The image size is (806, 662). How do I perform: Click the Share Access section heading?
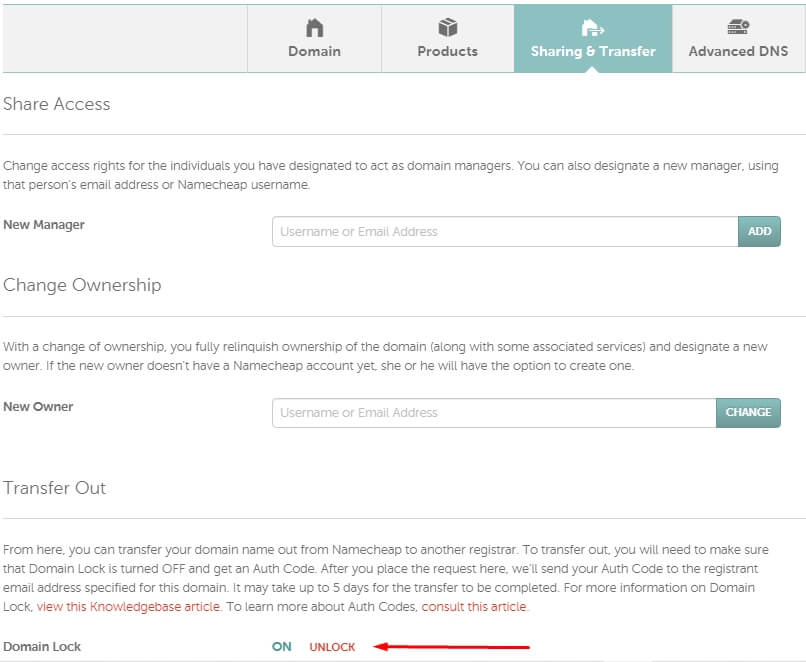57,104
